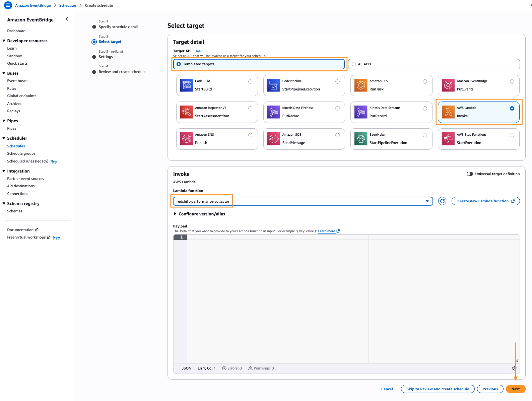532x401 pixels.
Task: Click the JSON language status label
Action: [187, 368]
